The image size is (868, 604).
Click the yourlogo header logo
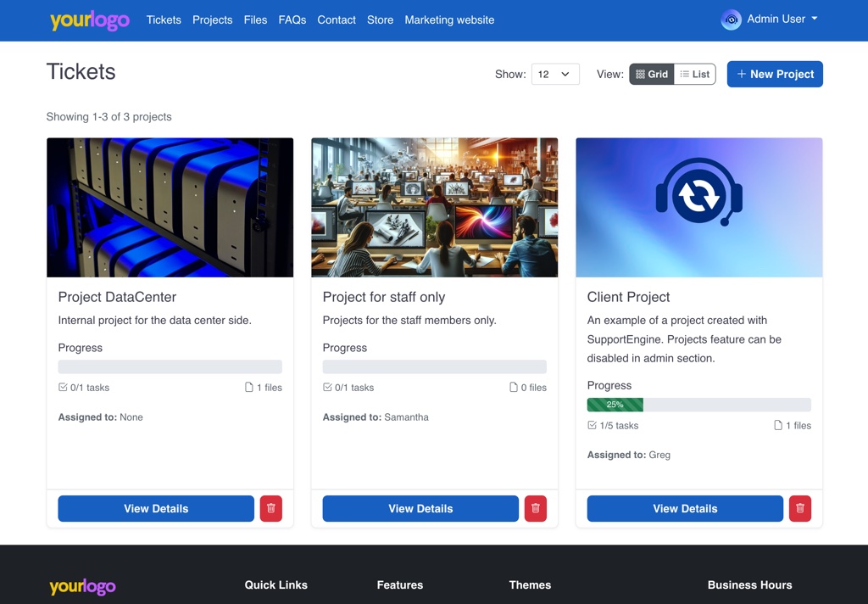coord(89,20)
